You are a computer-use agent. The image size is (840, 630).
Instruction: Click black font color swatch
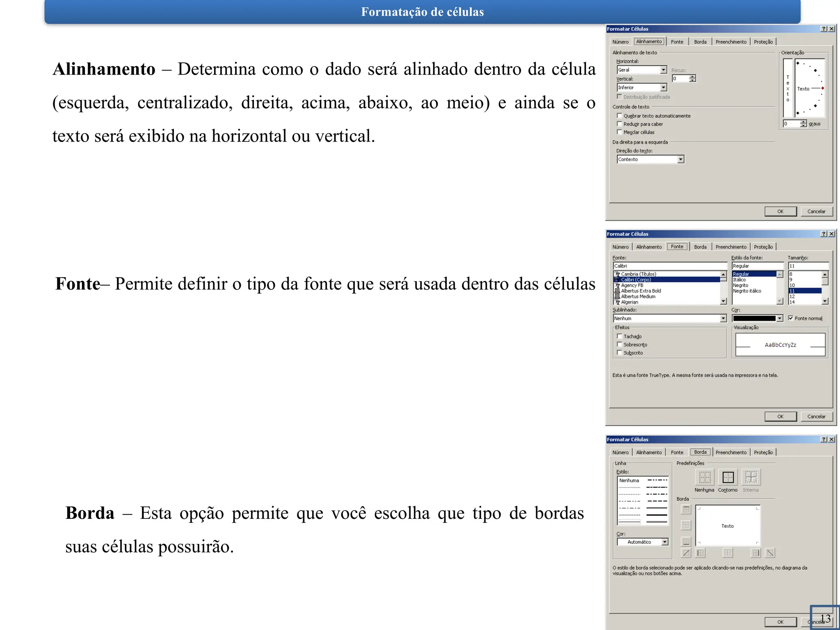pyautogui.click(x=754, y=318)
